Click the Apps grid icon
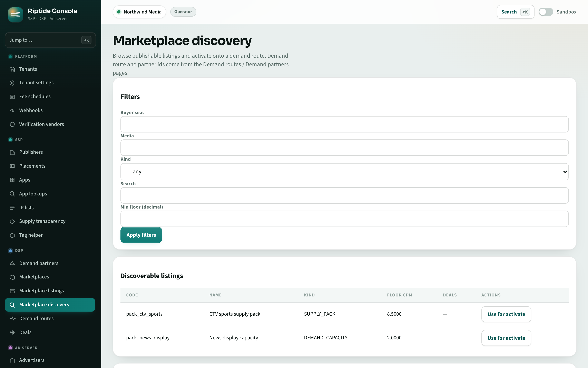 12,180
